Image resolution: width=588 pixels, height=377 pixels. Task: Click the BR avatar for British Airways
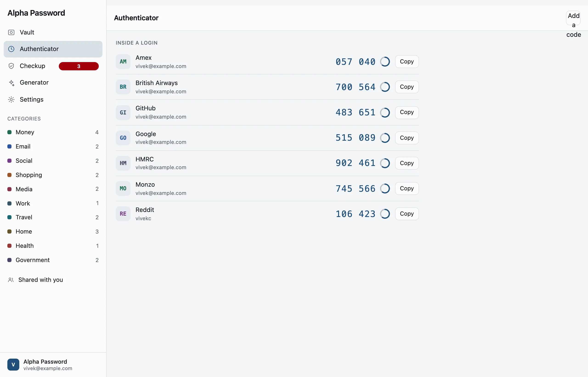click(123, 87)
